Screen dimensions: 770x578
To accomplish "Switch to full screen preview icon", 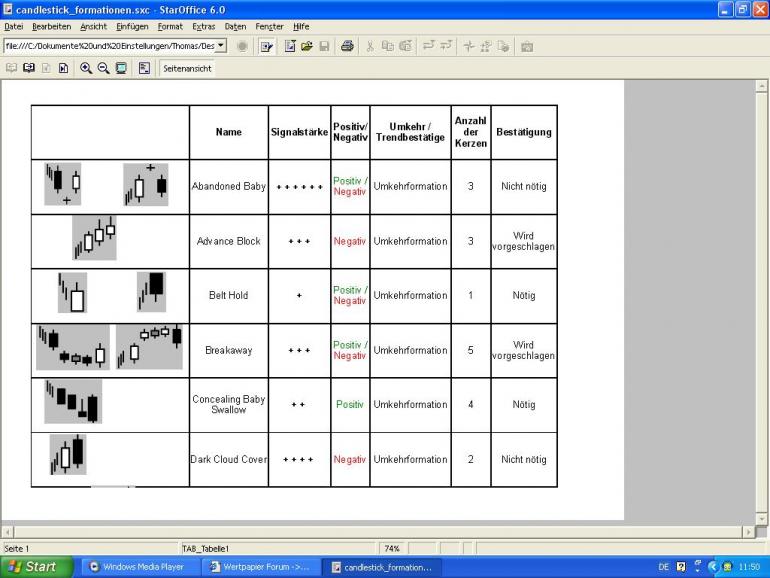I will pyautogui.click(x=121, y=68).
